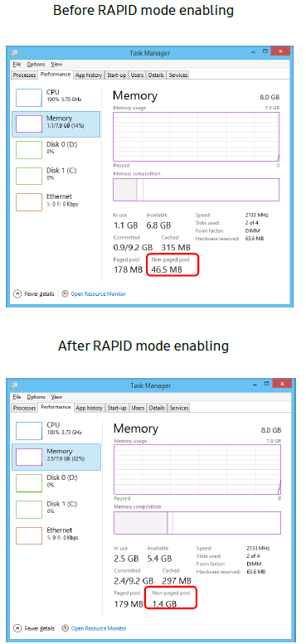Open Users tab in bottom Task Manager
Screen dimensions: 306x644
coord(138,408)
